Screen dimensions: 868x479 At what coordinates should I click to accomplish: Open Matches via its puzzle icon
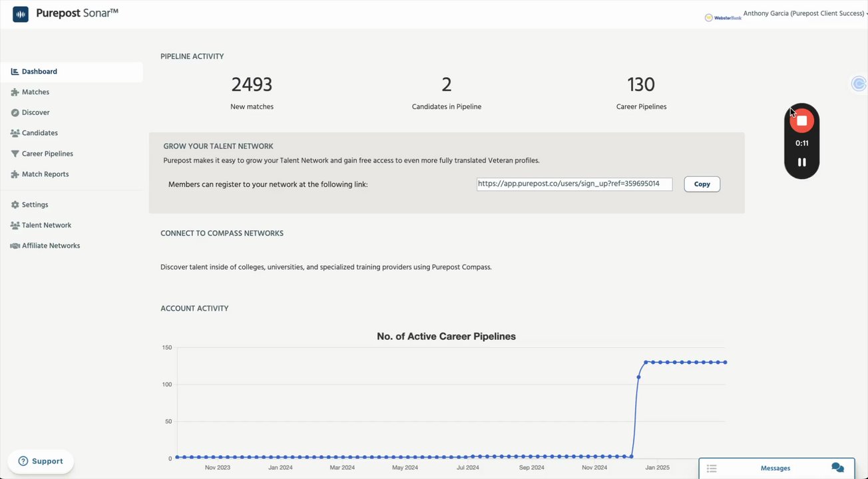[x=15, y=92]
